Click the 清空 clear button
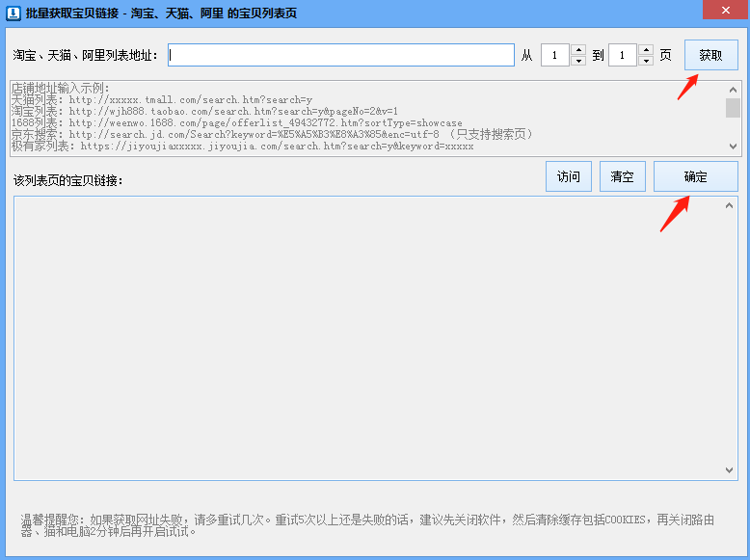The width and height of the screenshot is (750, 560). [x=623, y=176]
